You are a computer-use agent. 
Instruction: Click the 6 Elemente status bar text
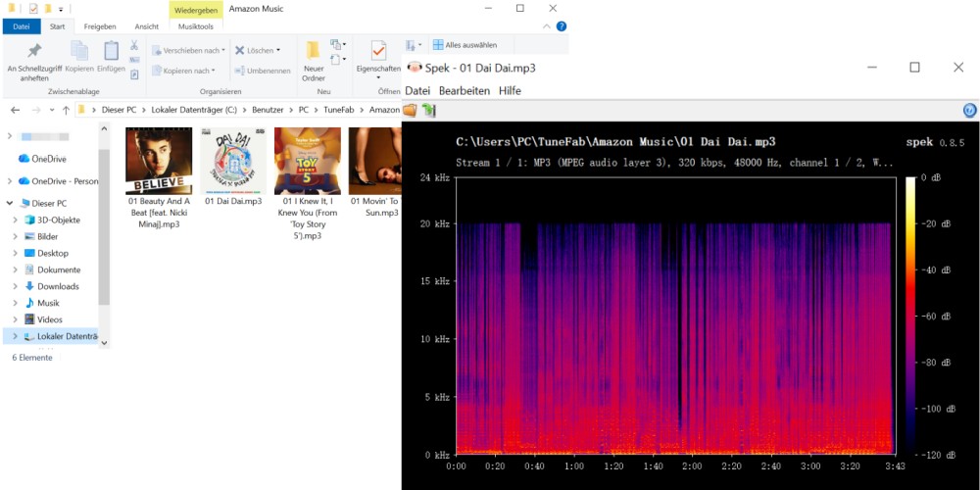tap(32, 358)
